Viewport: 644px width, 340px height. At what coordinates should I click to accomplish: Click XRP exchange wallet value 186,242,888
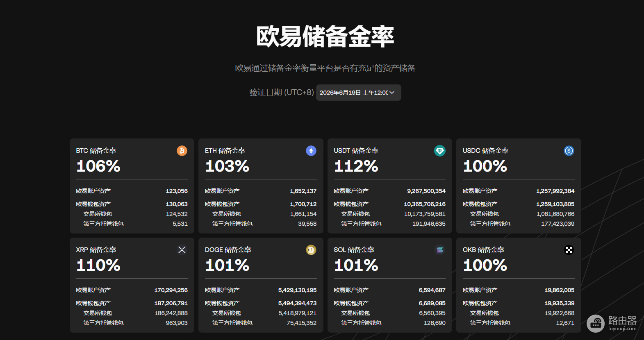[171, 313]
